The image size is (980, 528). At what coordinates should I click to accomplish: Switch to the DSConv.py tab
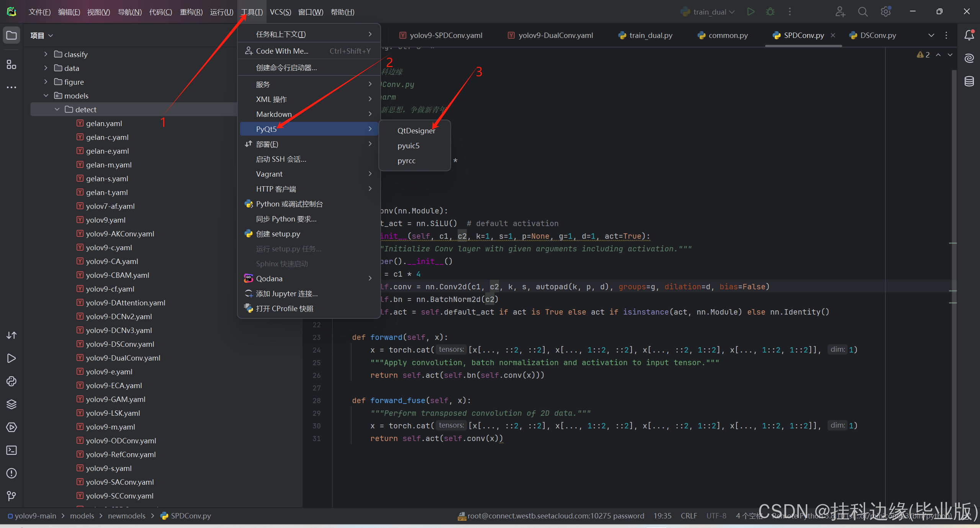tap(873, 35)
